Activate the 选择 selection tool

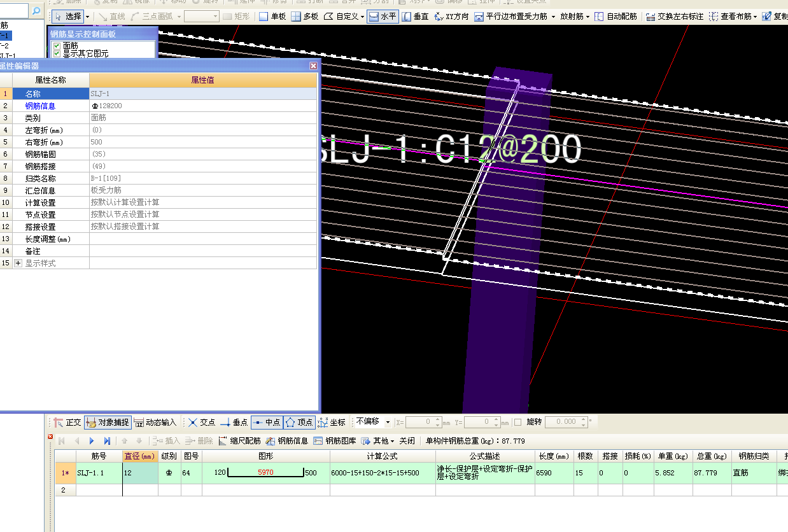point(67,17)
